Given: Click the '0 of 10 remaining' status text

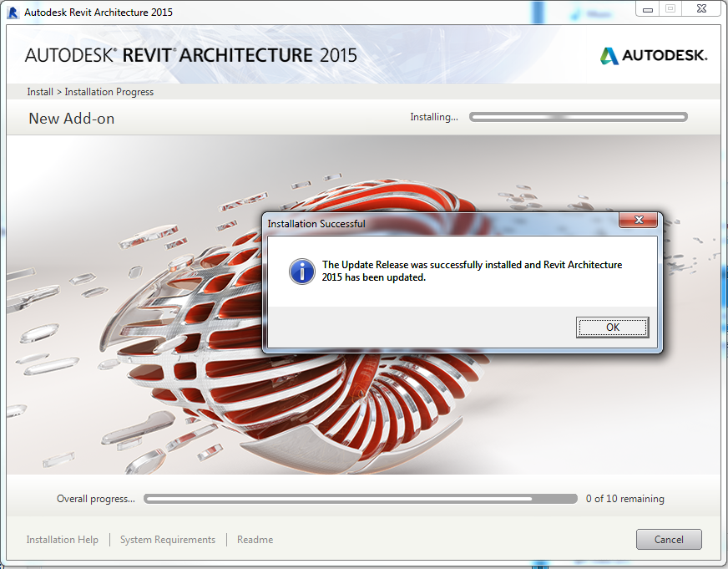Looking at the screenshot, I should click(624, 499).
